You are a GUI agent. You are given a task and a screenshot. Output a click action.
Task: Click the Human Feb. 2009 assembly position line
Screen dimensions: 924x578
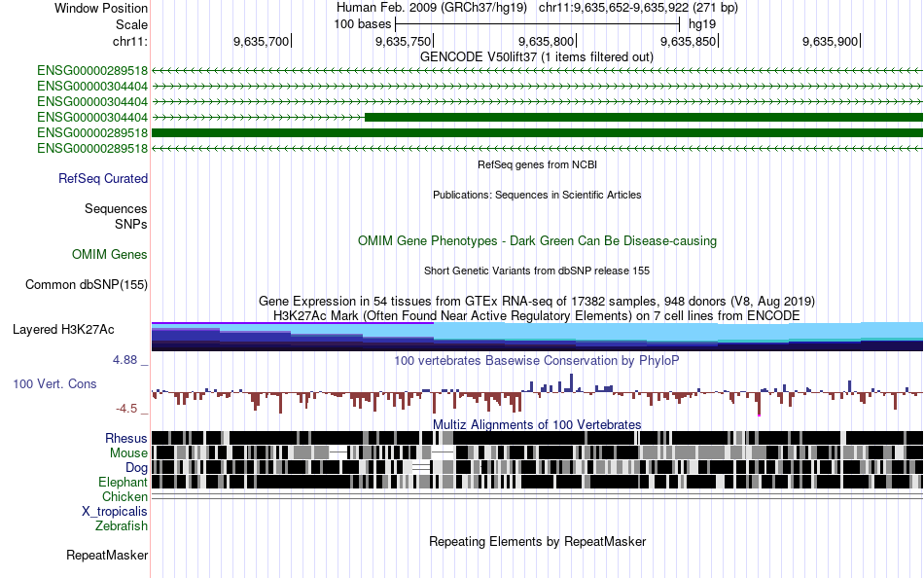537,8
